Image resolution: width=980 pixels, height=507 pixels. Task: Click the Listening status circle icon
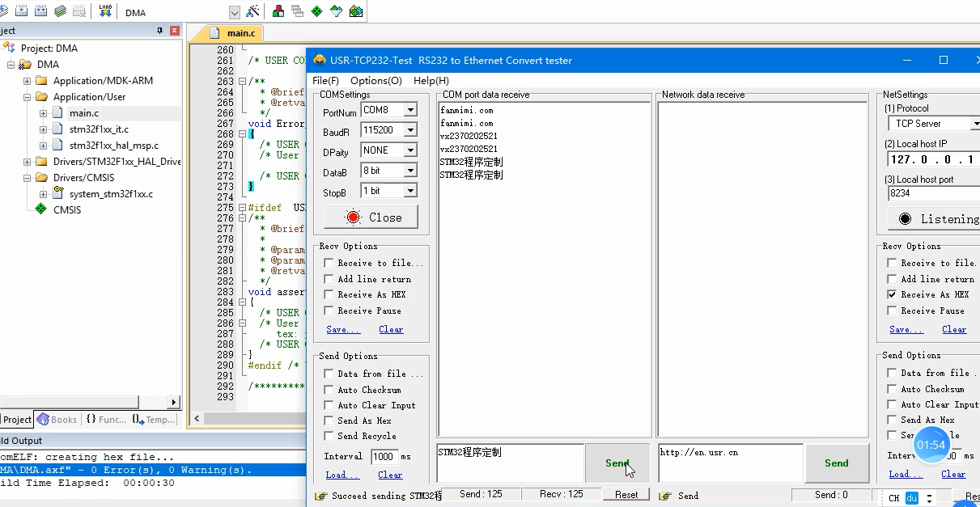904,219
